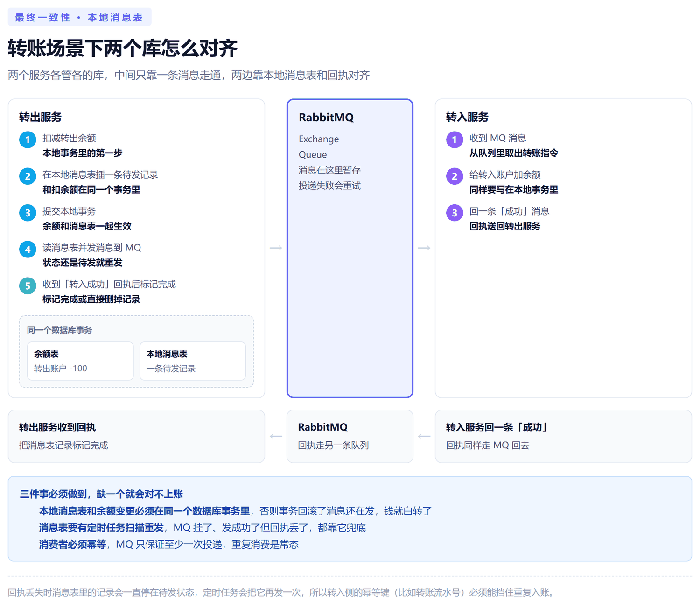The width and height of the screenshot is (700, 605).
Task: Click the text 回一条「成功」消息
Action: pos(510,211)
